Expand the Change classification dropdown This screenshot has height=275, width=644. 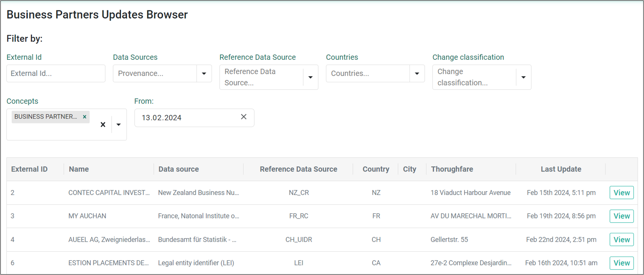(x=524, y=77)
